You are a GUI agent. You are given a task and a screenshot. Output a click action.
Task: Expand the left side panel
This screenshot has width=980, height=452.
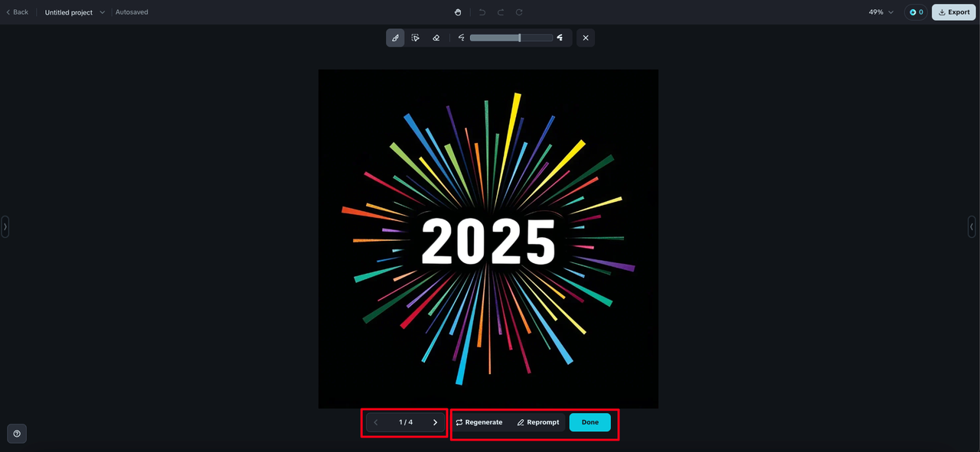click(x=5, y=226)
